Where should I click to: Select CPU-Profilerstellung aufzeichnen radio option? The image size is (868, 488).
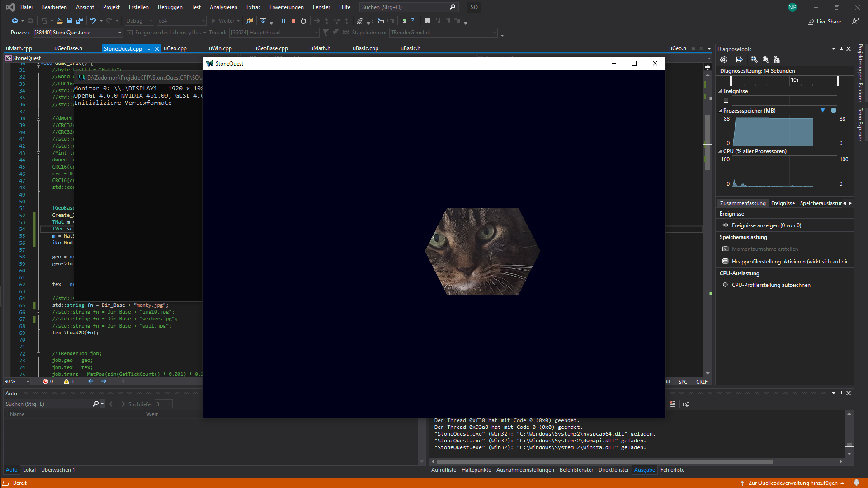726,285
